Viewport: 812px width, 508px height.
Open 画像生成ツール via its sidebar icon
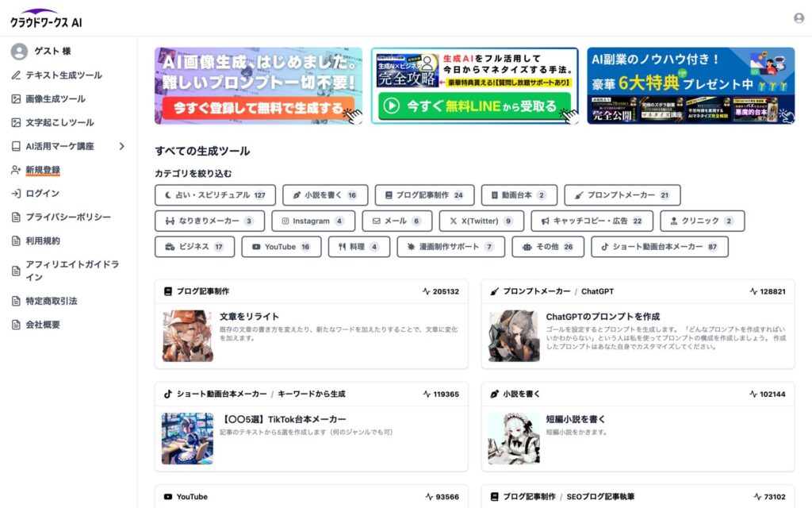(17, 98)
